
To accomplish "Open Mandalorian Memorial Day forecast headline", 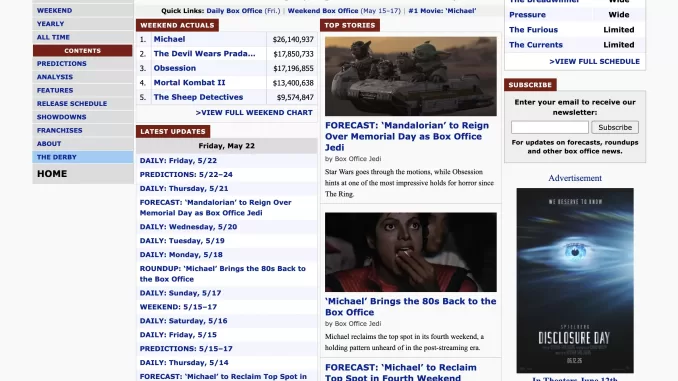I will pos(407,136).
